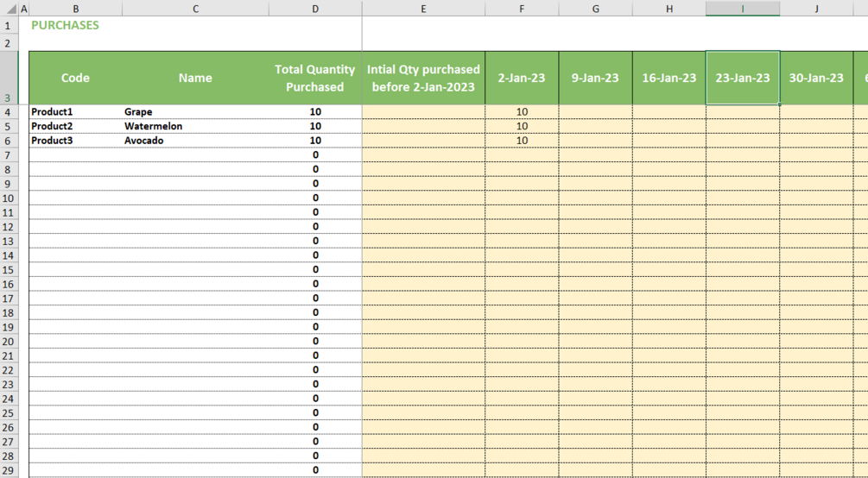Viewport: 868px width, 478px height.
Task: Select row 20 header
Action: point(9,342)
